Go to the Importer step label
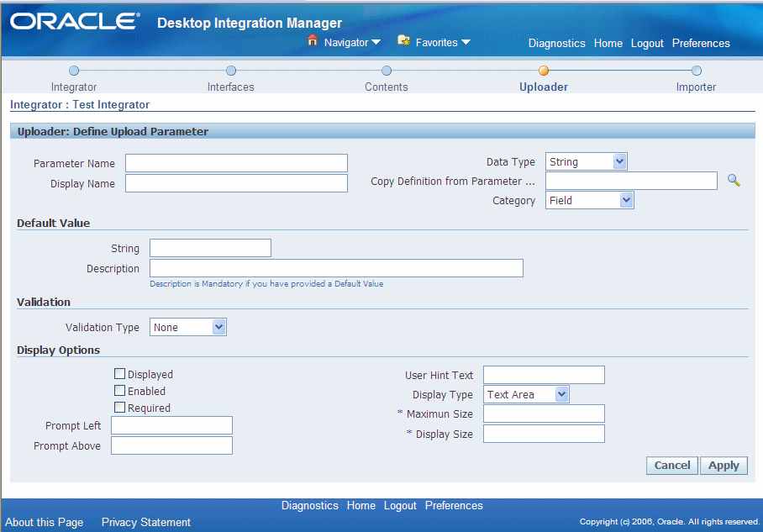The height and width of the screenshot is (532, 763). click(696, 87)
